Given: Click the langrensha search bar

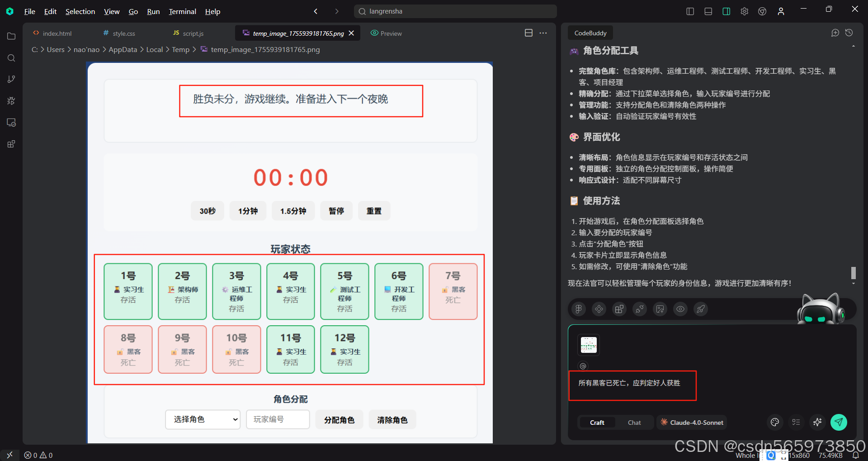Looking at the screenshot, I should pyautogui.click(x=454, y=11).
